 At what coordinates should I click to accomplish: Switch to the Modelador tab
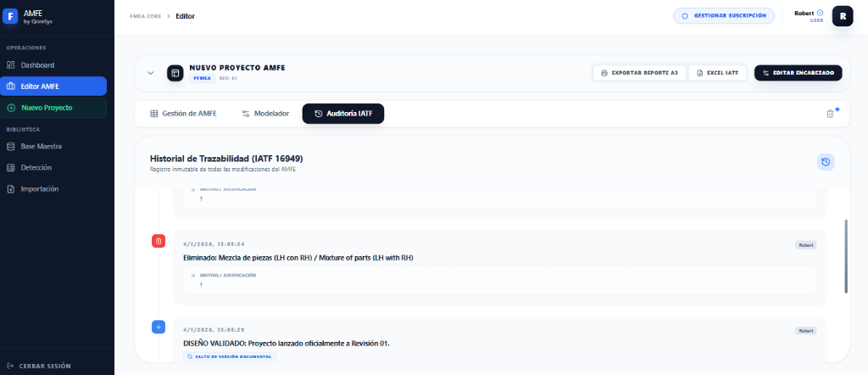click(x=265, y=114)
